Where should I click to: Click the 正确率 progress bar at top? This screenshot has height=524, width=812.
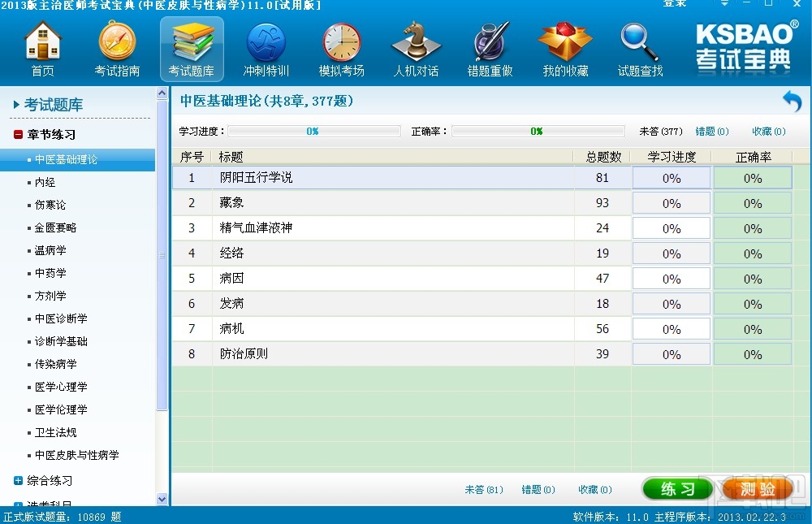point(538,132)
